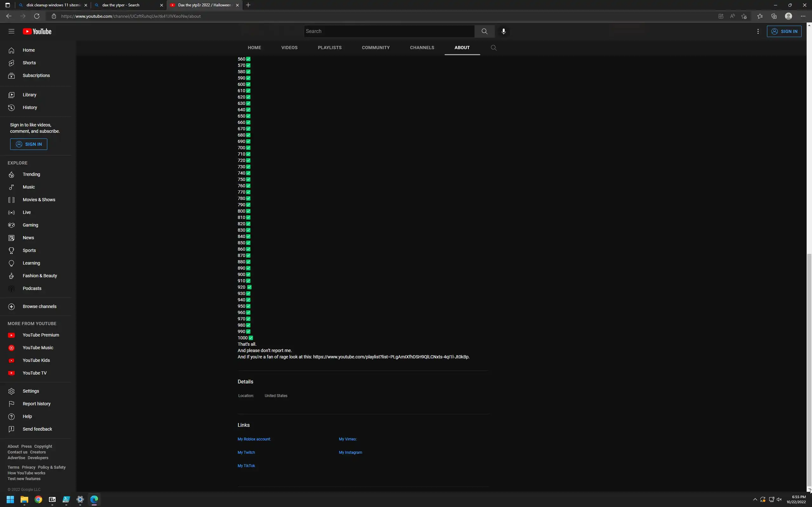Screen dimensions: 812x507
Task: Open Report history flag item
Action: point(36,404)
